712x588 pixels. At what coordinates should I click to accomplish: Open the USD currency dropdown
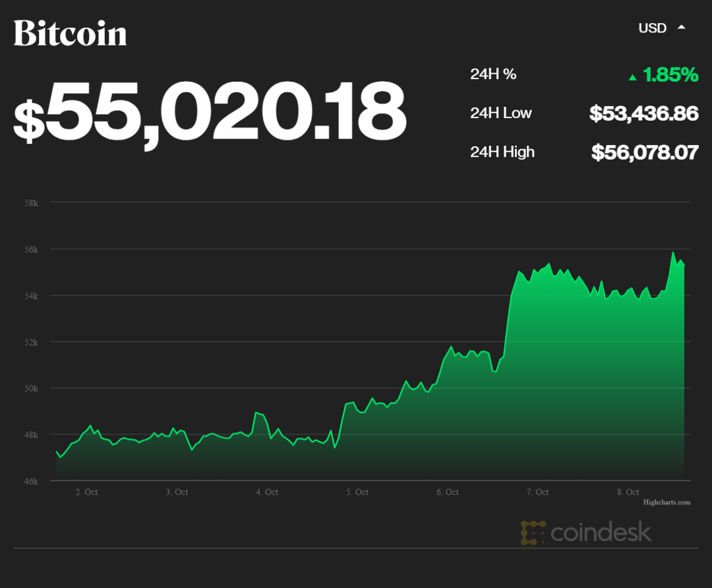(x=653, y=28)
